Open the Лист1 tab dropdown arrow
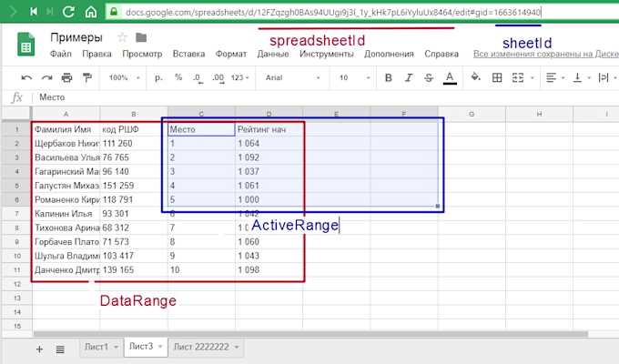Image resolution: width=619 pixels, height=364 pixels. [117, 347]
